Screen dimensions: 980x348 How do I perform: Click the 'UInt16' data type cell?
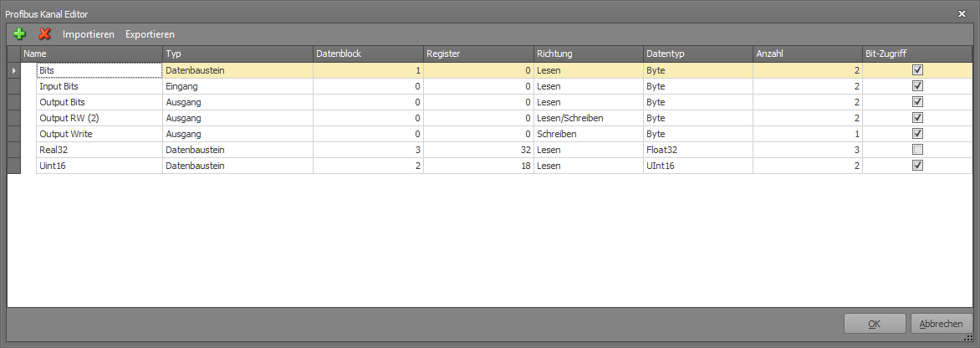pos(699,166)
